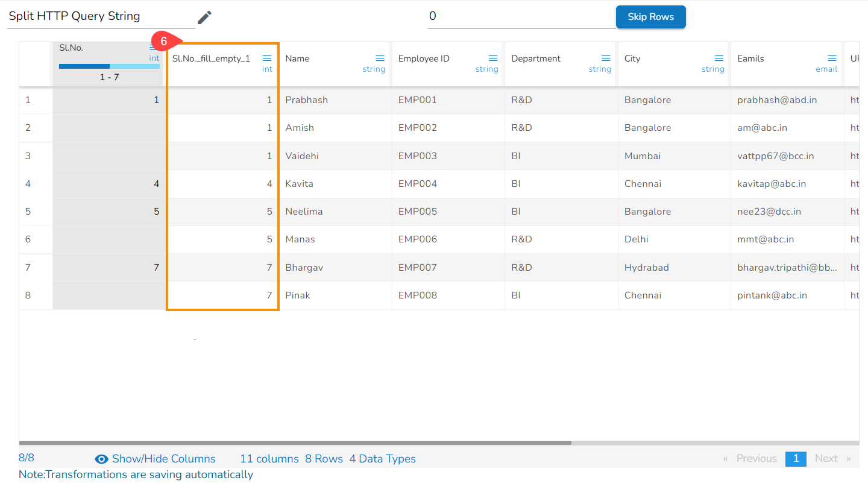Click the Name column string type label
Viewport: 868px width, 489px height.
pyautogui.click(x=374, y=69)
